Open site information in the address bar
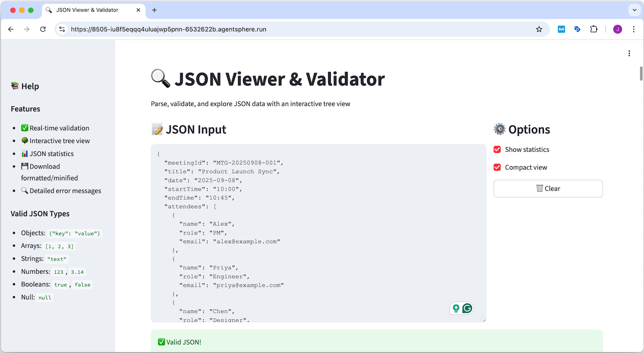This screenshot has height=353, width=644. (62, 29)
